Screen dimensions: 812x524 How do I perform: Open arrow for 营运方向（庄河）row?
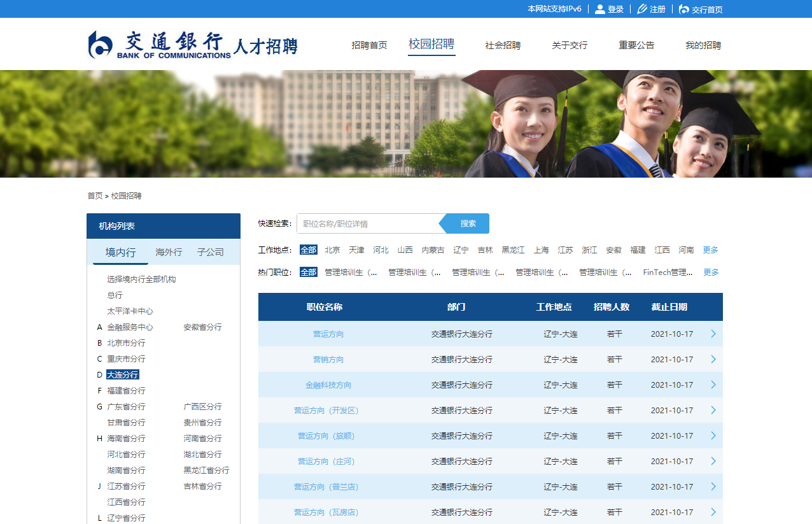tap(713, 461)
